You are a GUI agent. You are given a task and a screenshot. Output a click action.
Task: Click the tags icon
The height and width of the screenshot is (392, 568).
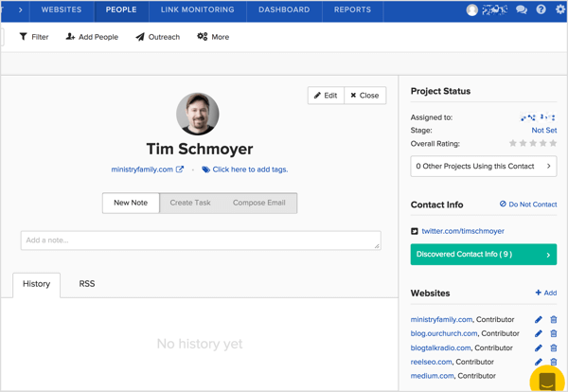[x=205, y=169]
